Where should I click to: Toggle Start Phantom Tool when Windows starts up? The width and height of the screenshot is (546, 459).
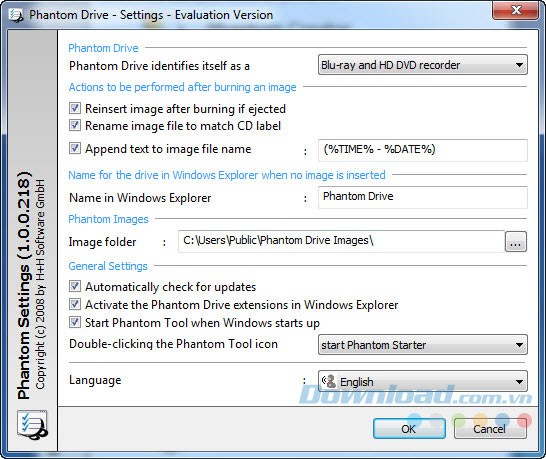pyautogui.click(x=75, y=322)
